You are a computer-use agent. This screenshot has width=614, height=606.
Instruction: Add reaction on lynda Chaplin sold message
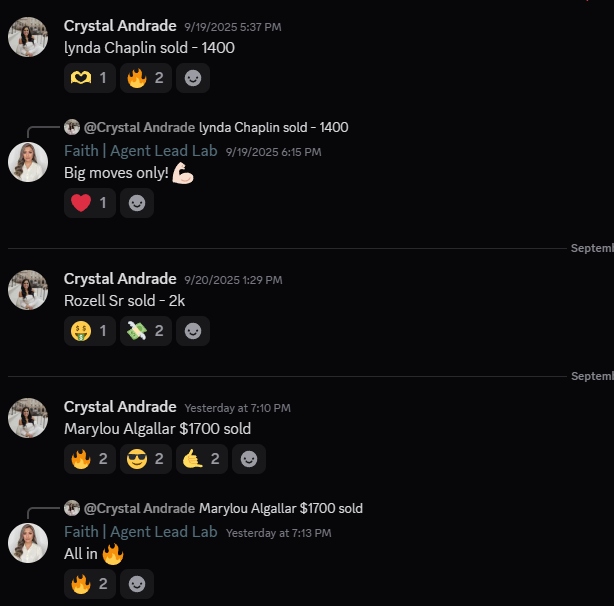point(193,78)
